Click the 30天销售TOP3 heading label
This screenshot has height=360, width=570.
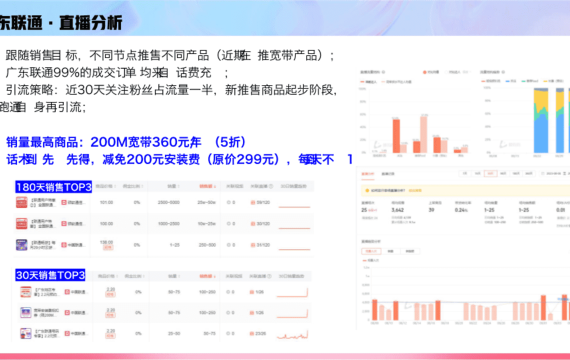[x=50, y=275]
